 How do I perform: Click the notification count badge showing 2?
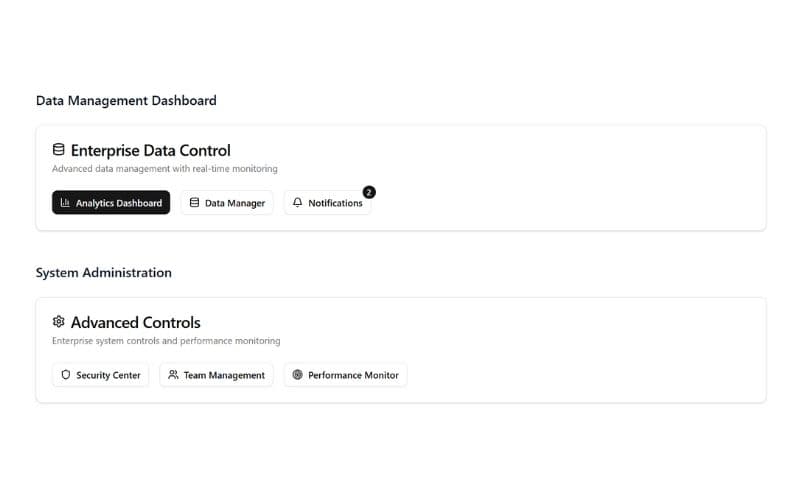369,191
